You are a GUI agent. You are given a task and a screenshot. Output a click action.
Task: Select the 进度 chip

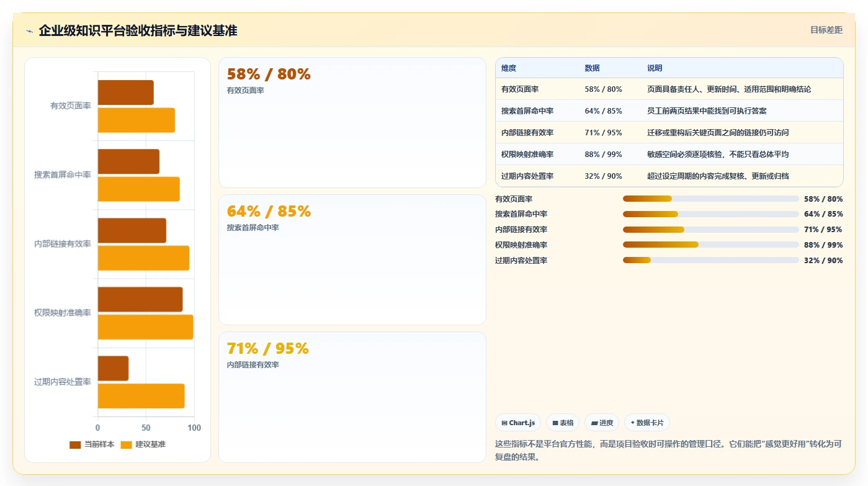(602, 423)
